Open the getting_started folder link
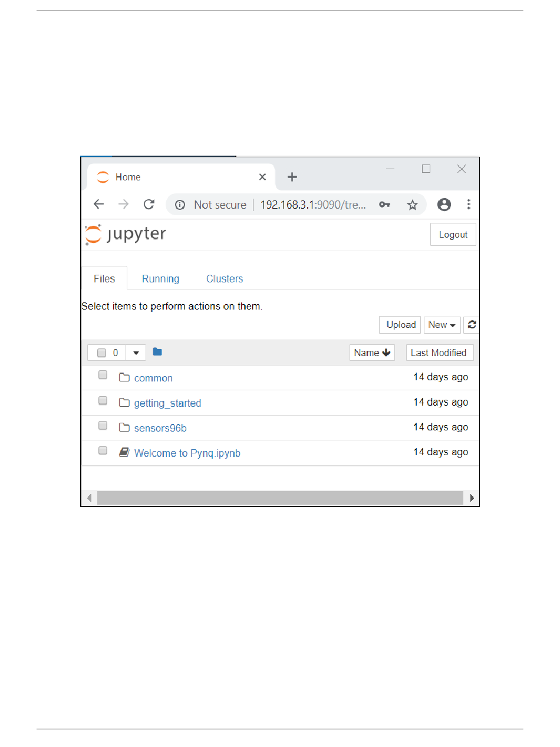Viewport: 560px width, 747px height. [x=168, y=403]
